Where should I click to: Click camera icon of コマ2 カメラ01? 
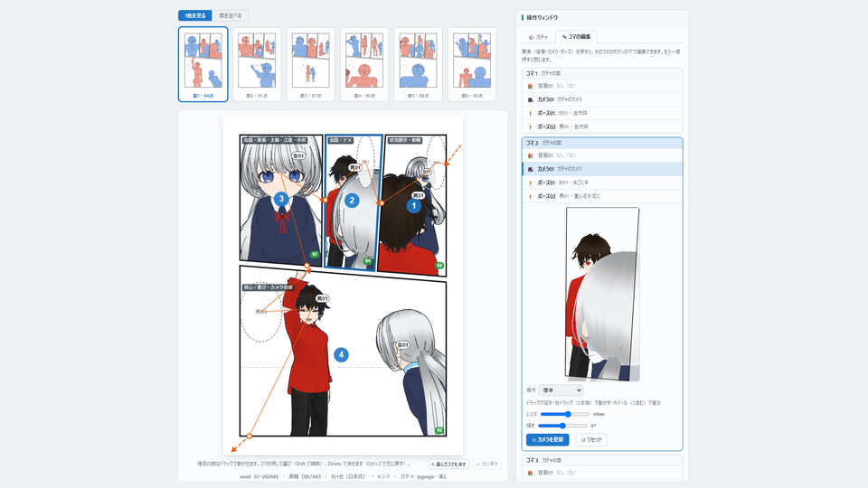coord(531,169)
